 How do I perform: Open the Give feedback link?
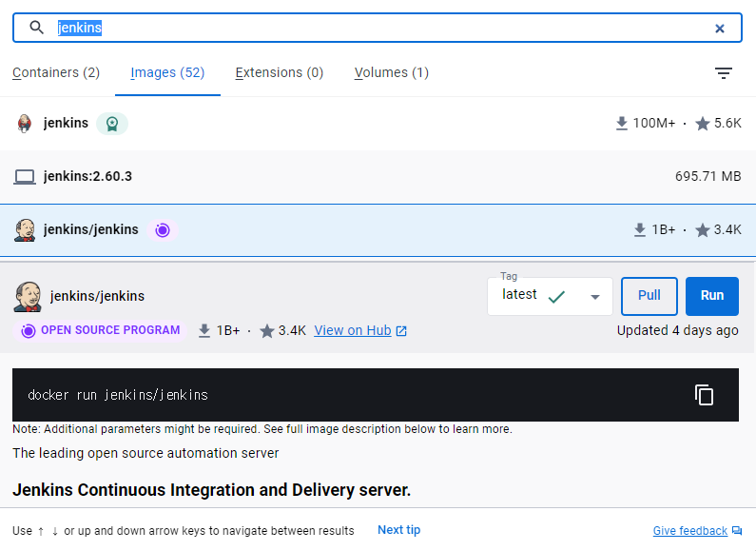click(690, 531)
